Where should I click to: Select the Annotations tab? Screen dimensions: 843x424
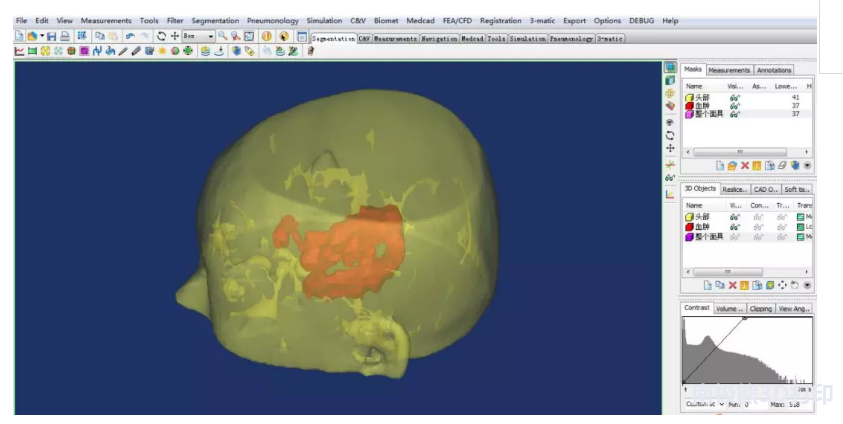pyautogui.click(x=774, y=70)
